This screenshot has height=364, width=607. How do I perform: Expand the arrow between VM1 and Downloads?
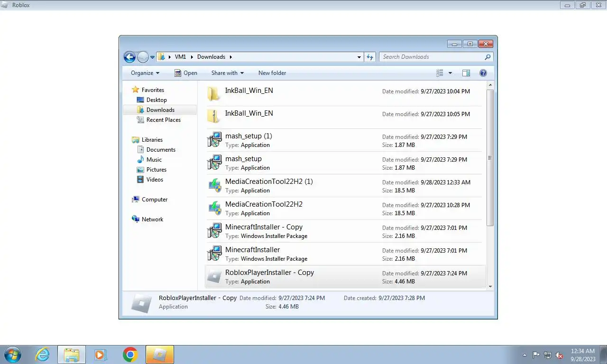pos(192,57)
